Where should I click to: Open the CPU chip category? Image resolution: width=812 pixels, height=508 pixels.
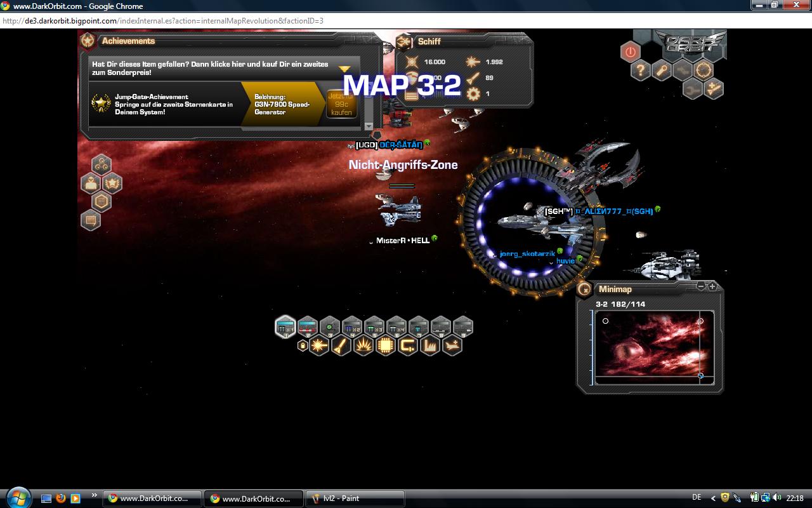[x=386, y=345]
